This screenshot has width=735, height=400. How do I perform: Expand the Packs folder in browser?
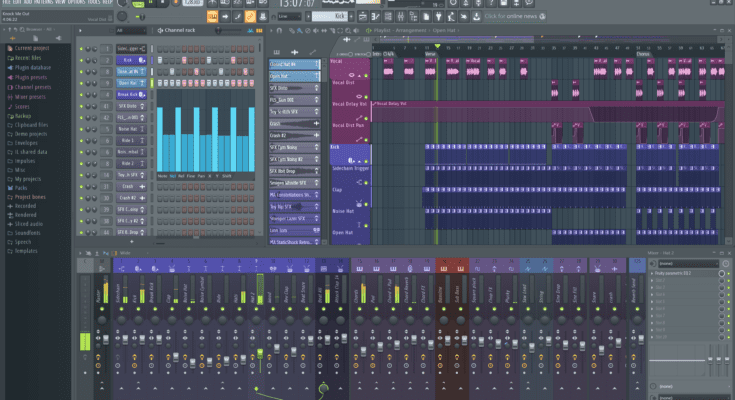[x=20, y=187]
